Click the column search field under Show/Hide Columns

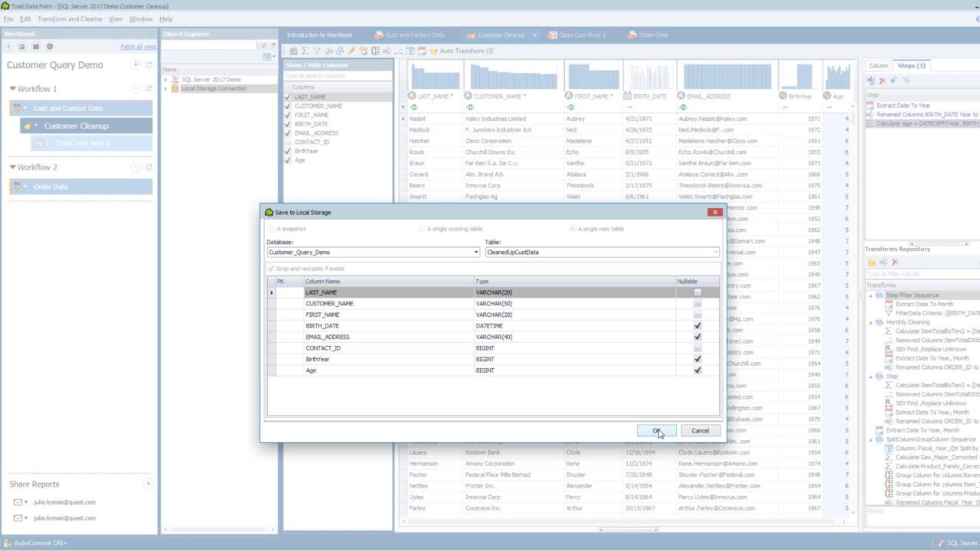pyautogui.click(x=337, y=77)
